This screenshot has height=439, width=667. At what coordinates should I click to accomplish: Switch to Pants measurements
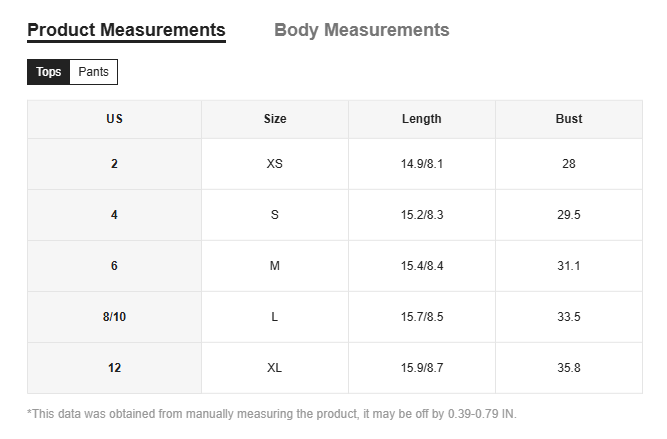[x=93, y=72]
